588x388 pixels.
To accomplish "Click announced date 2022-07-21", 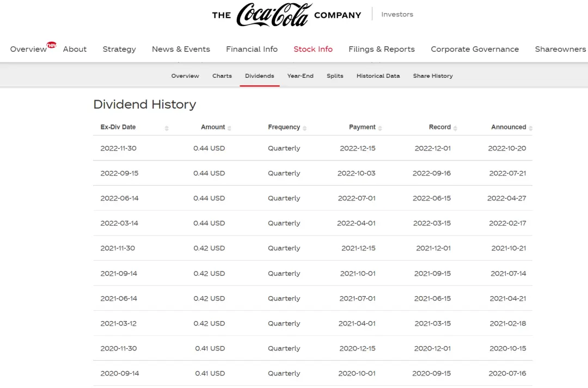I will point(508,173).
